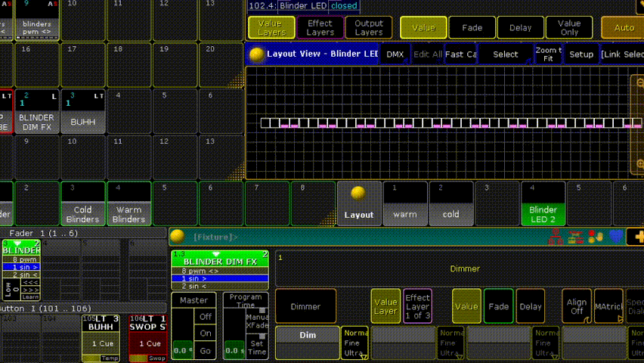This screenshot has height=363, width=644.
Task: Select the blinders pwm <> pool item
Action: click(36, 20)
